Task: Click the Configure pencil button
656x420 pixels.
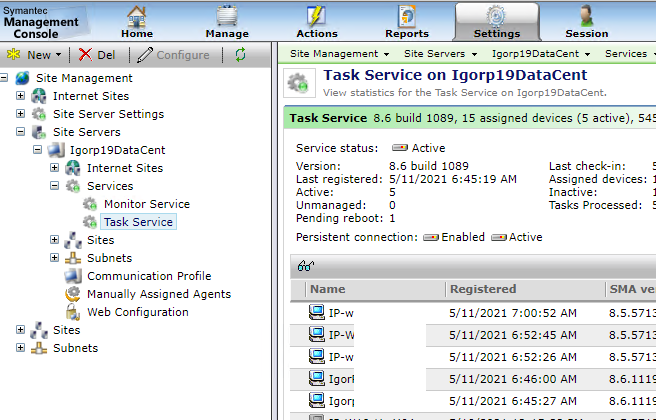Action: pos(174,55)
